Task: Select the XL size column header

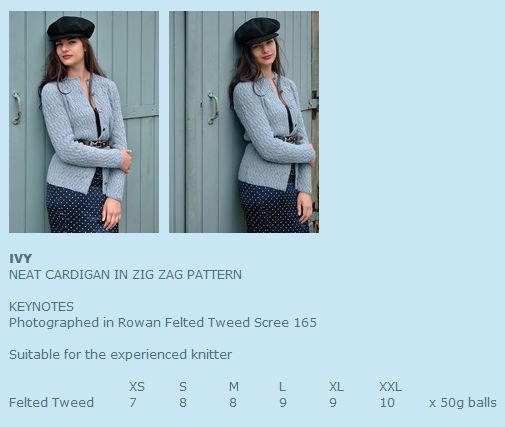Action: 336,387
